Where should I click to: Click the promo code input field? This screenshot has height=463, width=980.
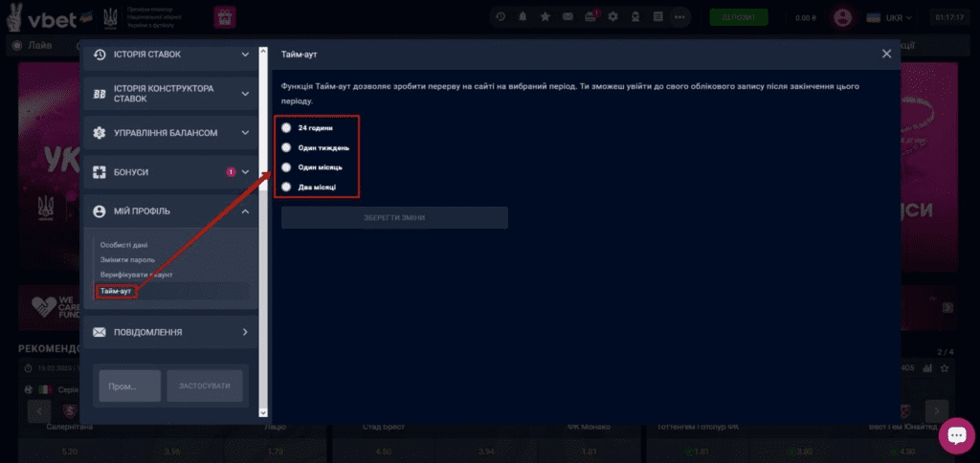tap(130, 386)
